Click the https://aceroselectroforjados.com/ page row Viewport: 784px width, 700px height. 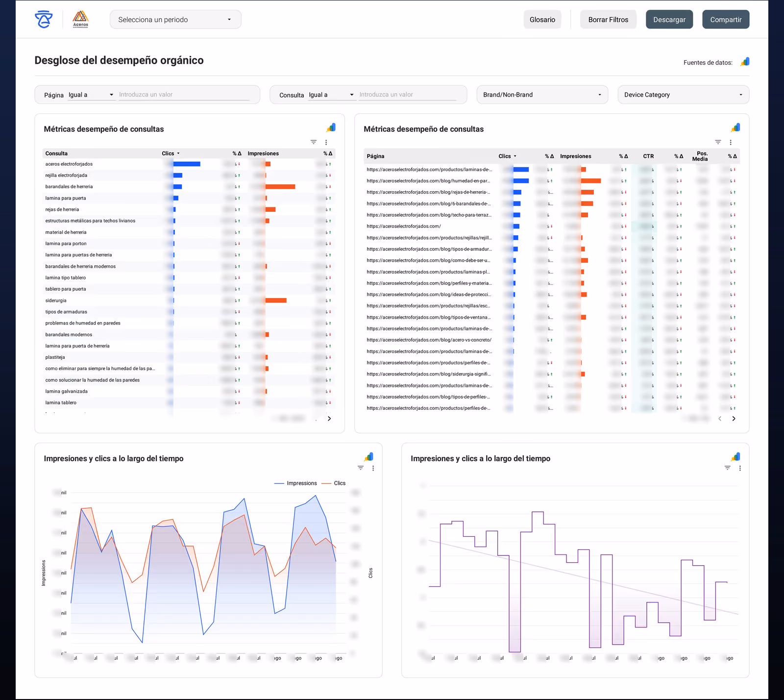(x=552, y=226)
